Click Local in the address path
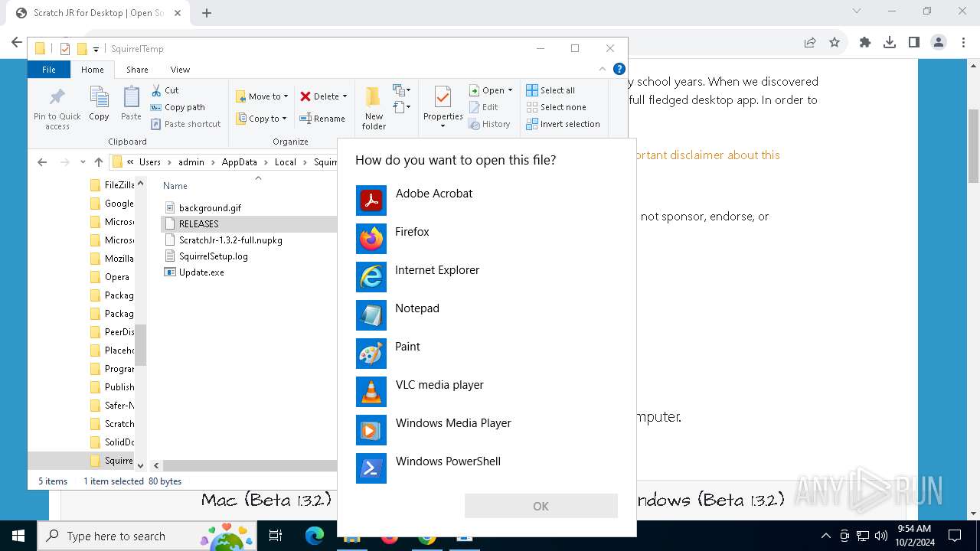 tap(286, 162)
